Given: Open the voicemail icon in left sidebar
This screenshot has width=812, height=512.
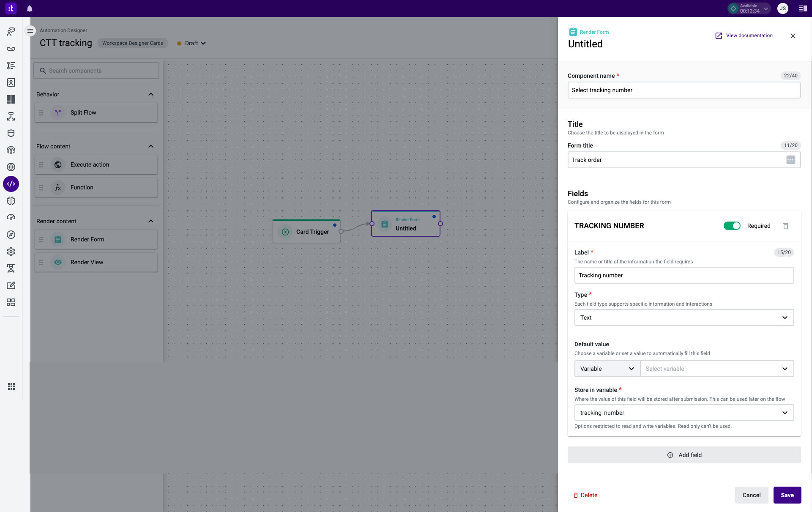Looking at the screenshot, I should 11,49.
